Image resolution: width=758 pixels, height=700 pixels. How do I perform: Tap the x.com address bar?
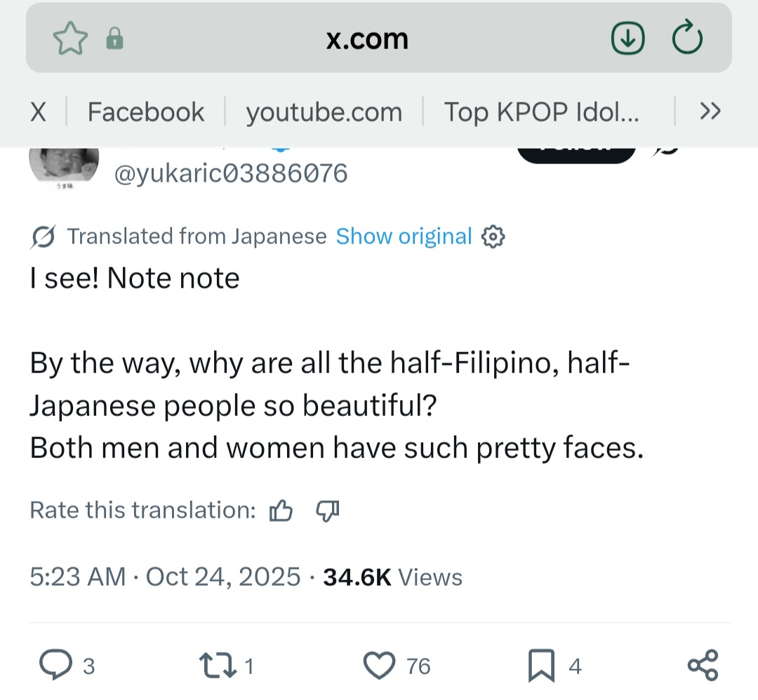pos(367,39)
